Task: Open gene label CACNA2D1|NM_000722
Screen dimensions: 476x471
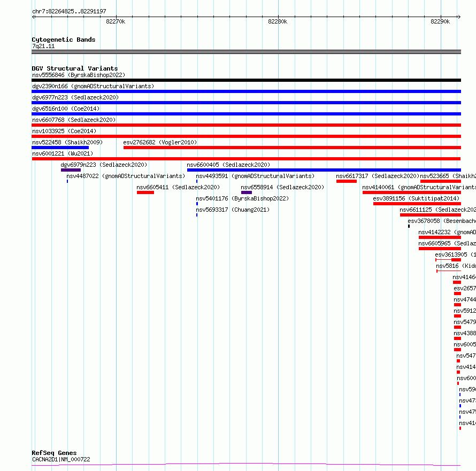Action: pyautogui.click(x=61, y=459)
